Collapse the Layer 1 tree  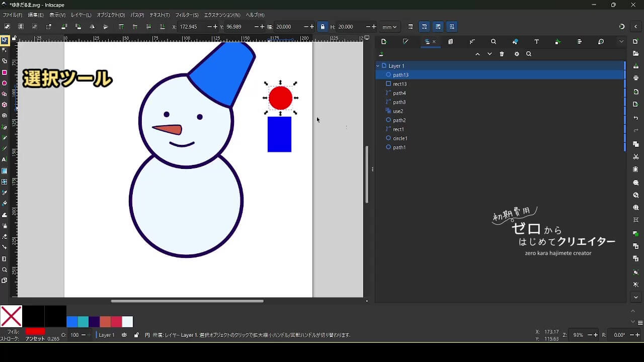[378, 66]
